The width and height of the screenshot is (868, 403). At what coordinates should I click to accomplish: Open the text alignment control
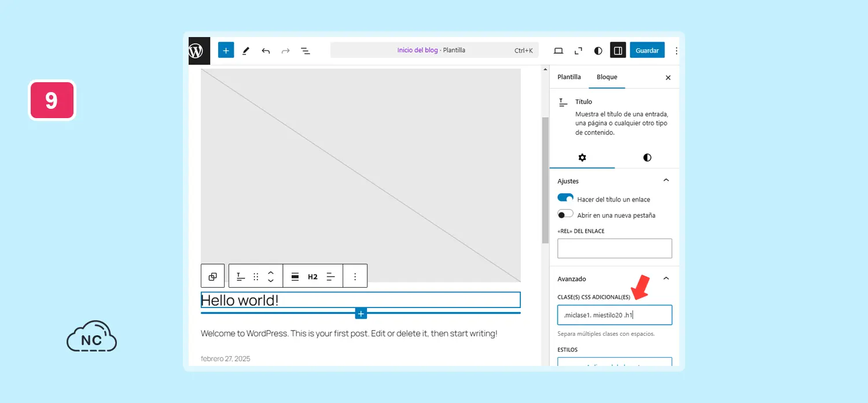coord(331,276)
